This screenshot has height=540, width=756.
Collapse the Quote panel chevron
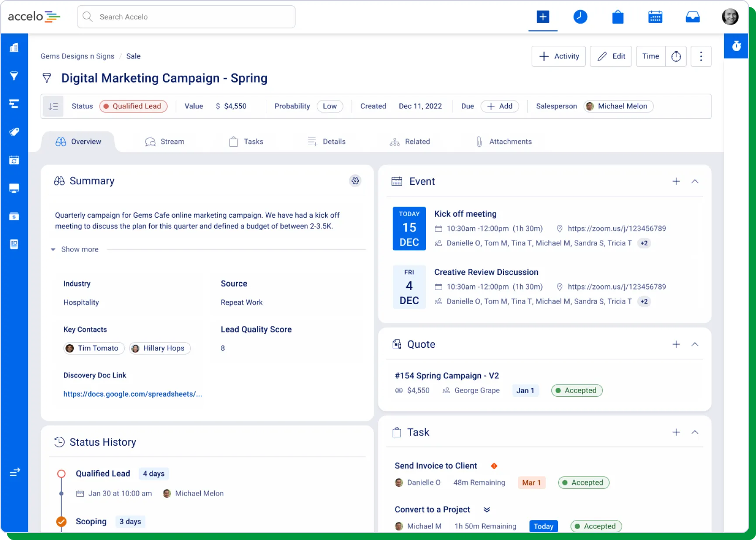695,344
